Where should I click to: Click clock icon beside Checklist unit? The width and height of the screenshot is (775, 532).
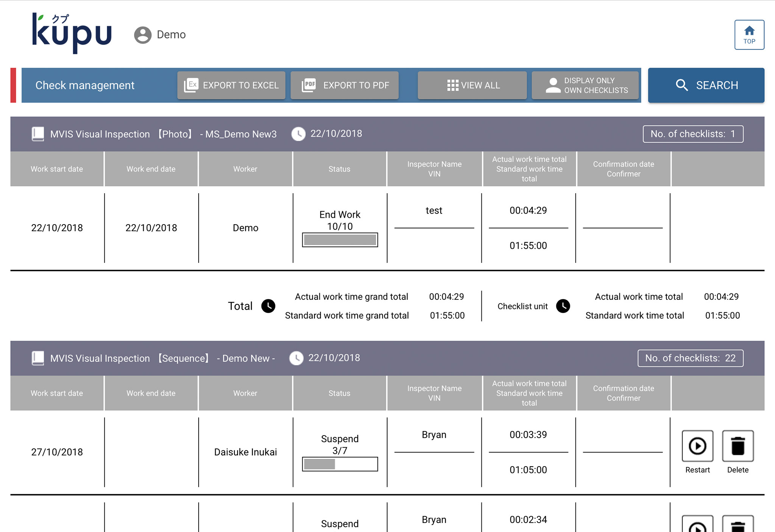[x=563, y=306]
